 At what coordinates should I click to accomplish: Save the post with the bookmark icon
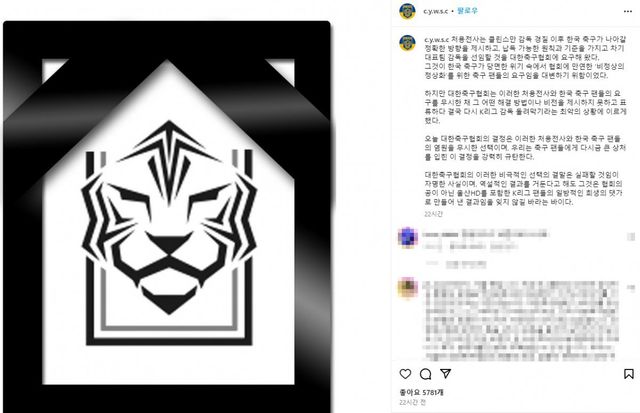click(629, 374)
